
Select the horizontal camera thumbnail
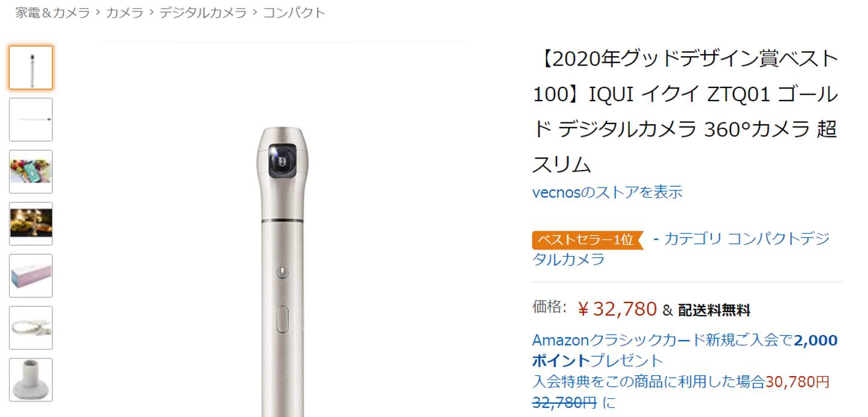point(31,119)
